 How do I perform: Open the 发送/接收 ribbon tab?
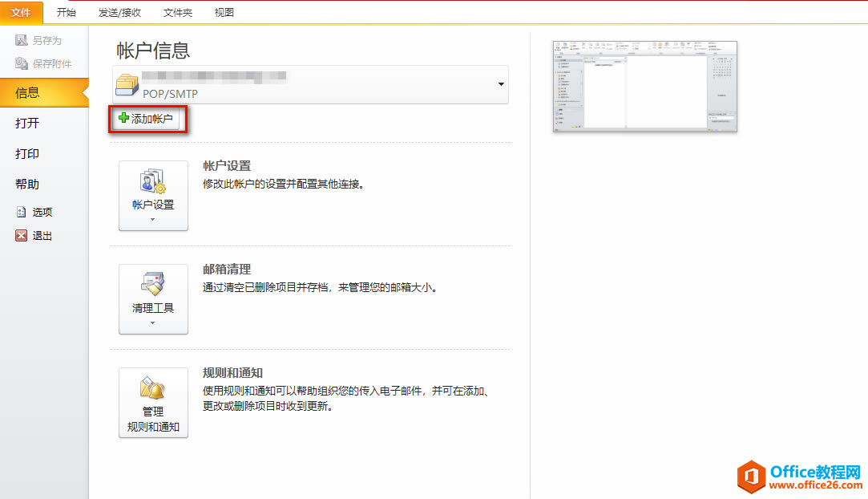click(119, 13)
